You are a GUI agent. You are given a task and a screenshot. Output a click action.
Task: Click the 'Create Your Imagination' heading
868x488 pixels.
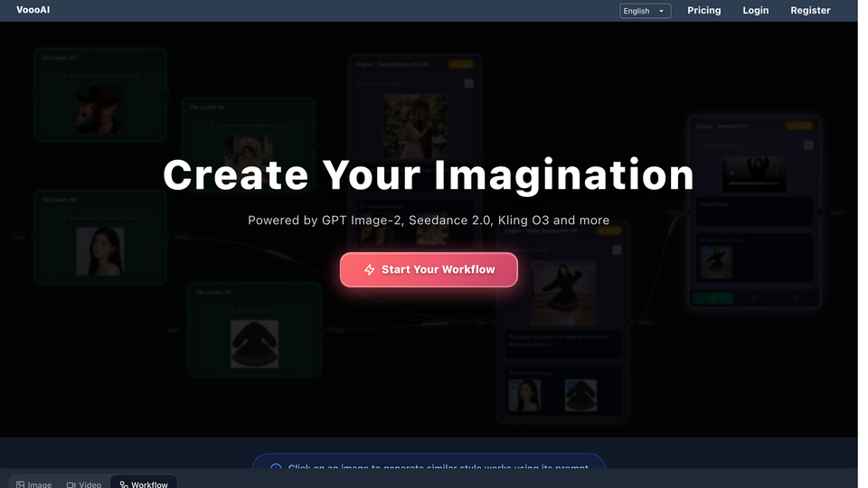click(x=429, y=174)
